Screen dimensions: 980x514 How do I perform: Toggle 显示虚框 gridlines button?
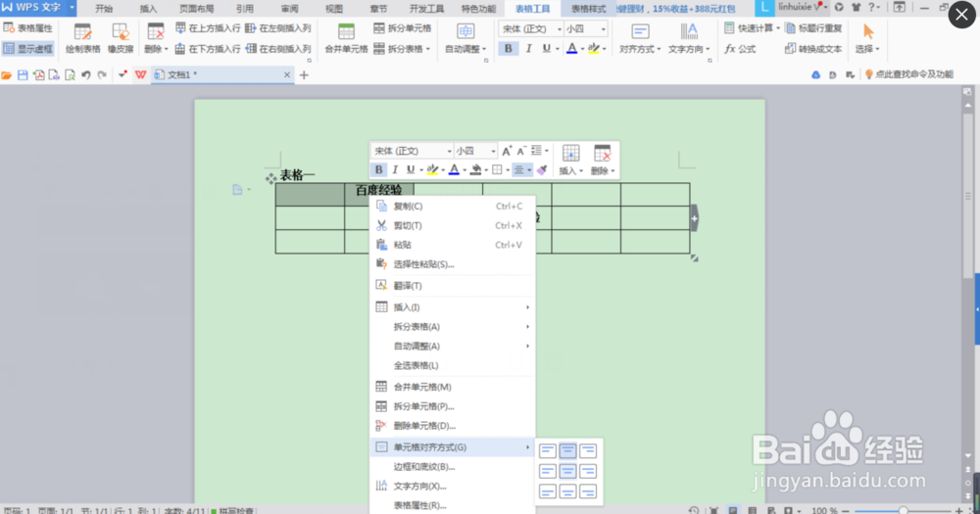point(28,48)
